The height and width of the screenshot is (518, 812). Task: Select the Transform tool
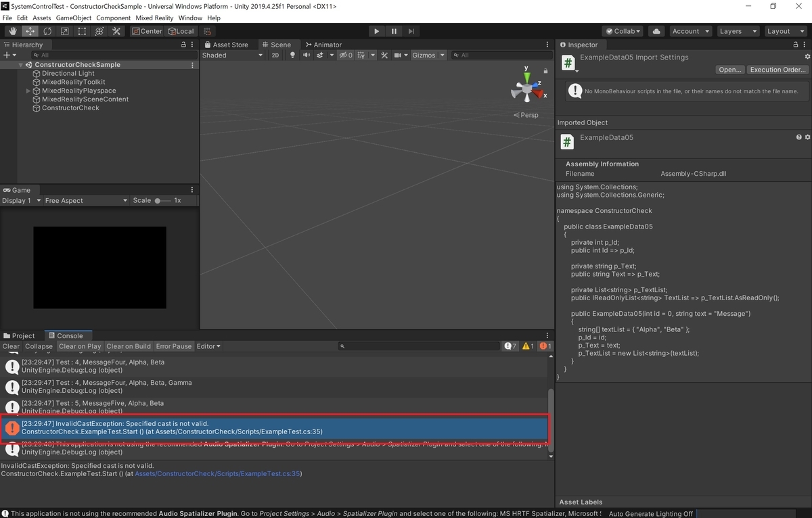[x=99, y=31]
